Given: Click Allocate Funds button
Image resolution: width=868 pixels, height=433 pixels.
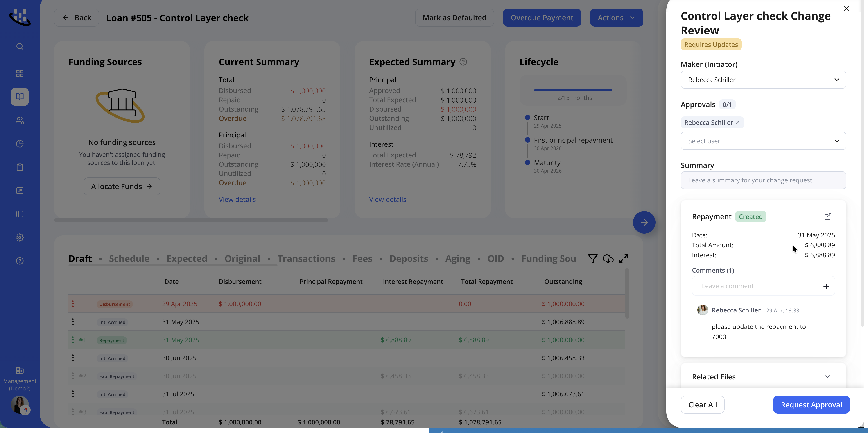Looking at the screenshot, I should click(122, 187).
